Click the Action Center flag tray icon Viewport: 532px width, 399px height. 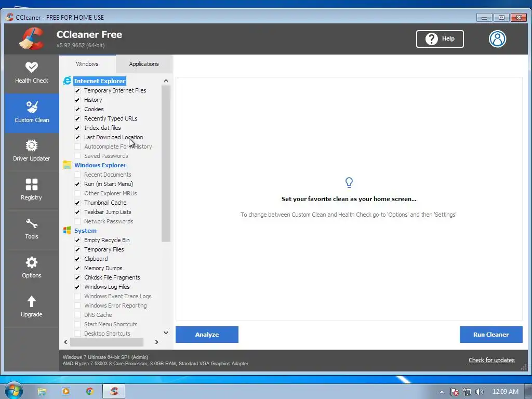[454, 392]
